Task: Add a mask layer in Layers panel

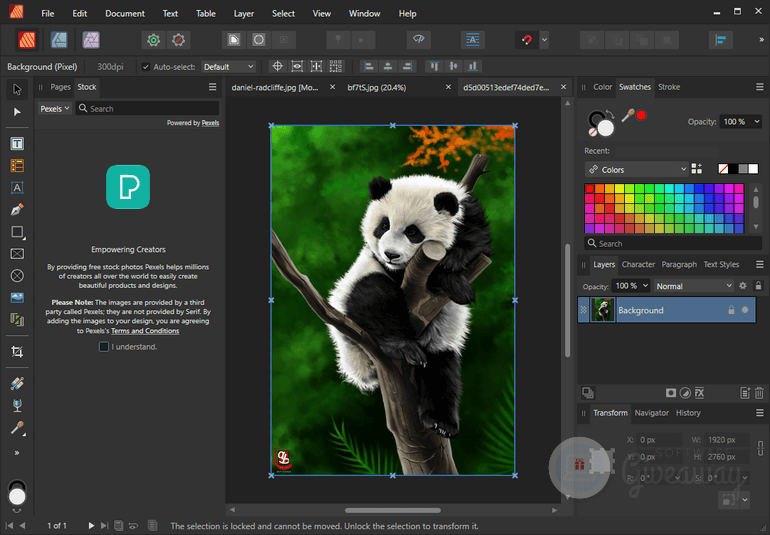Action: [670, 393]
